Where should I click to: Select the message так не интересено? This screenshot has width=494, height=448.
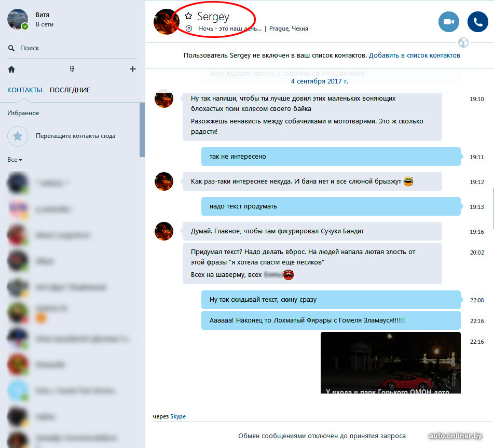coord(331,157)
